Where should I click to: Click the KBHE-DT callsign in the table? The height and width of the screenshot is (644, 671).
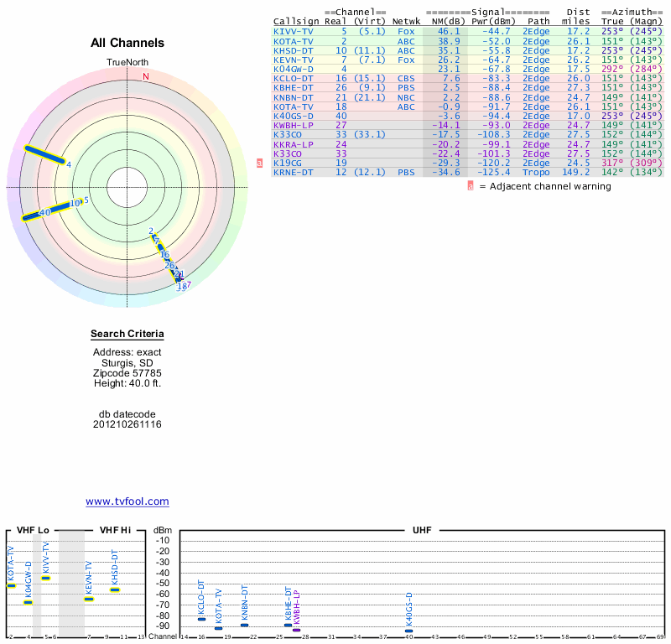click(294, 87)
